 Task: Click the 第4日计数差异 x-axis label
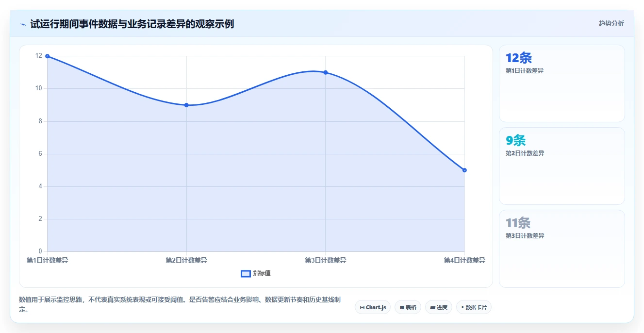pos(464,260)
